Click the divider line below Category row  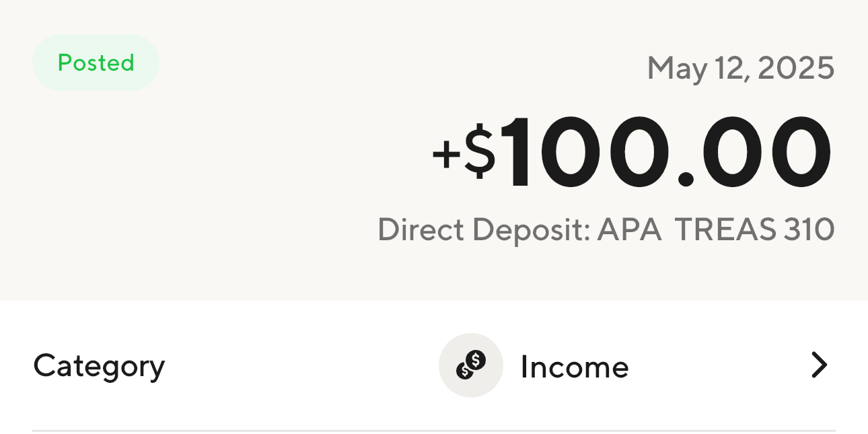point(434,430)
